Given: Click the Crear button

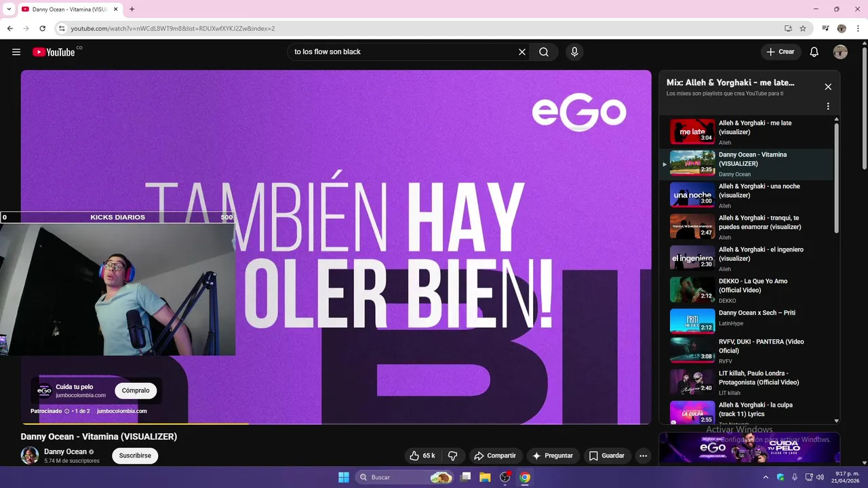Looking at the screenshot, I should 781,52.
